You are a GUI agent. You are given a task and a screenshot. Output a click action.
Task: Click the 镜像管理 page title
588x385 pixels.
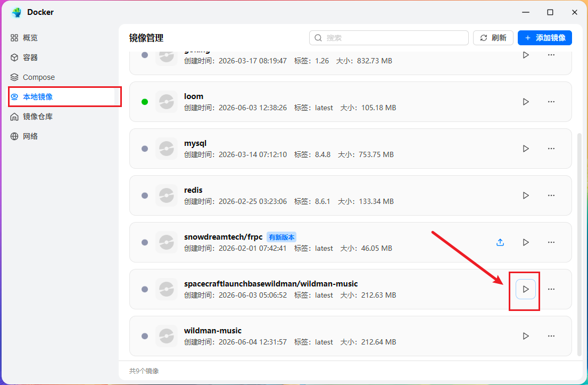[x=146, y=38]
